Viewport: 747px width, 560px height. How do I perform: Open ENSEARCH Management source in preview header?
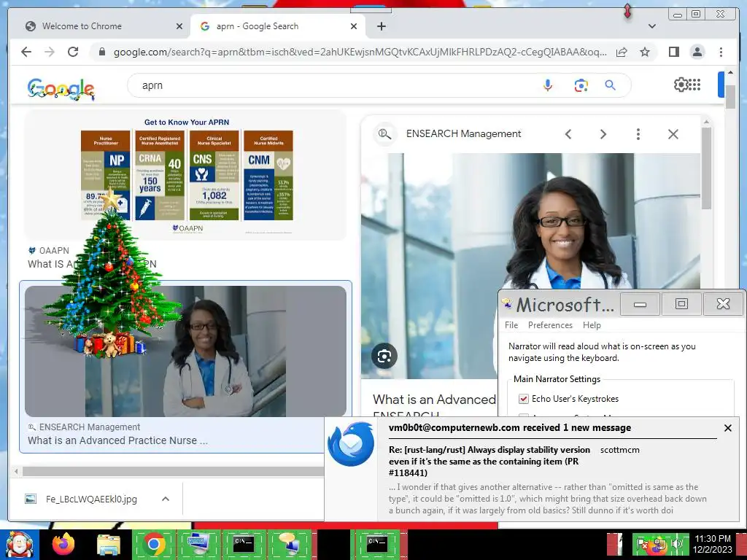click(x=463, y=134)
